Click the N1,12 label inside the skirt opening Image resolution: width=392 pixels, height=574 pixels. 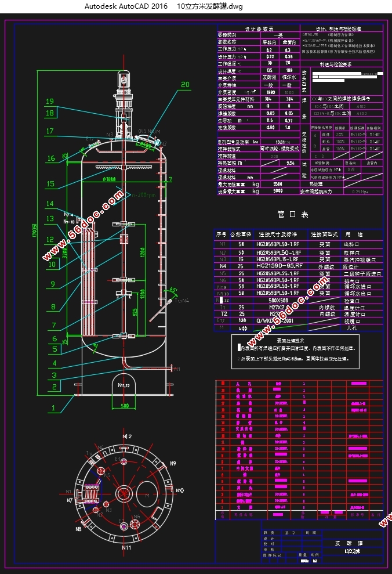(x=124, y=385)
